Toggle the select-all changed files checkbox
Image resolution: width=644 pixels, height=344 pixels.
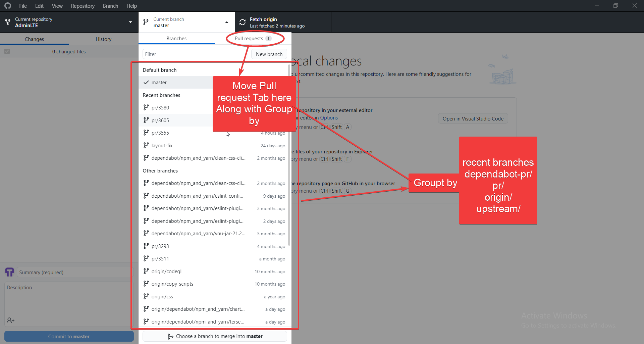click(x=7, y=51)
